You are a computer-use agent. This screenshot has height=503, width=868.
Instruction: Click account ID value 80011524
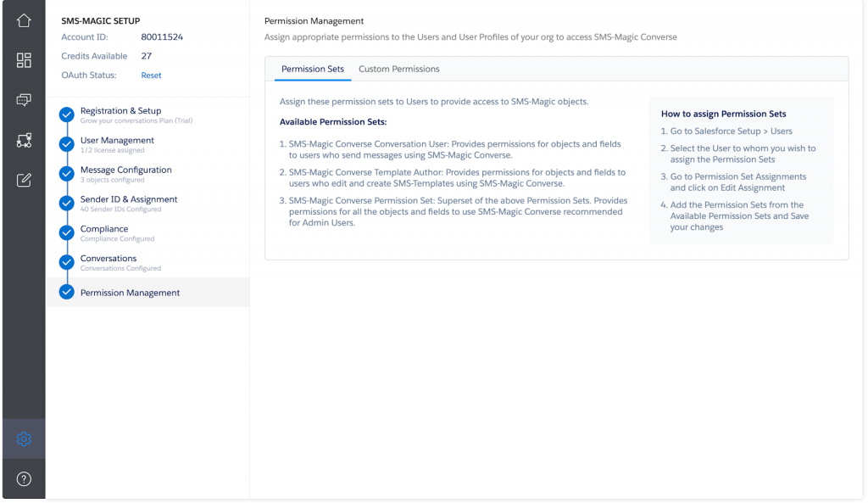(162, 37)
